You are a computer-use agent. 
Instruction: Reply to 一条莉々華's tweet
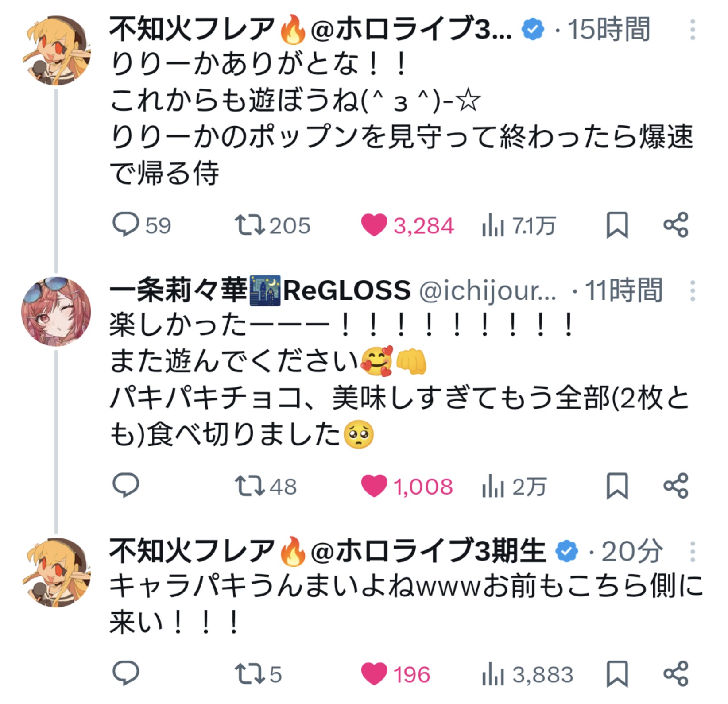126,486
